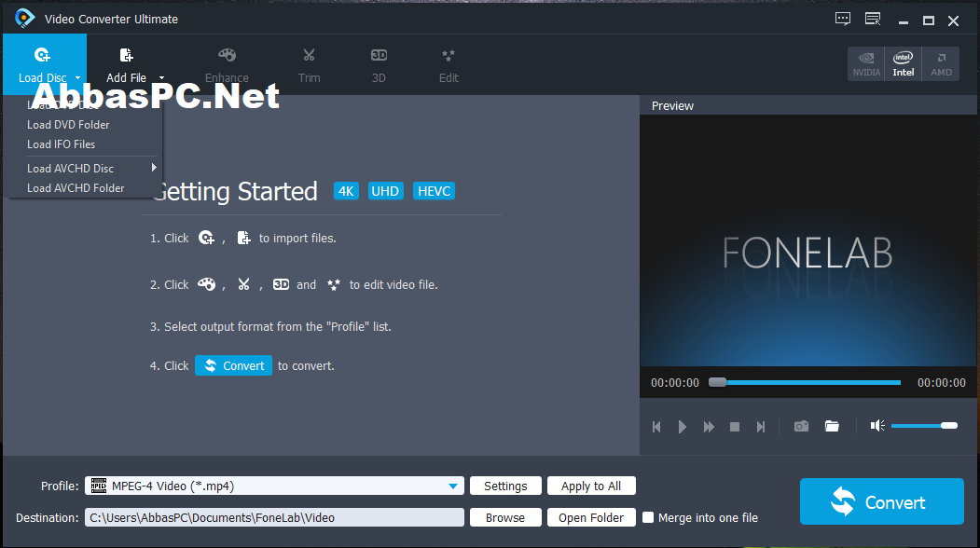This screenshot has height=548, width=980.
Task: Click the Destination path field
Action: click(274, 517)
